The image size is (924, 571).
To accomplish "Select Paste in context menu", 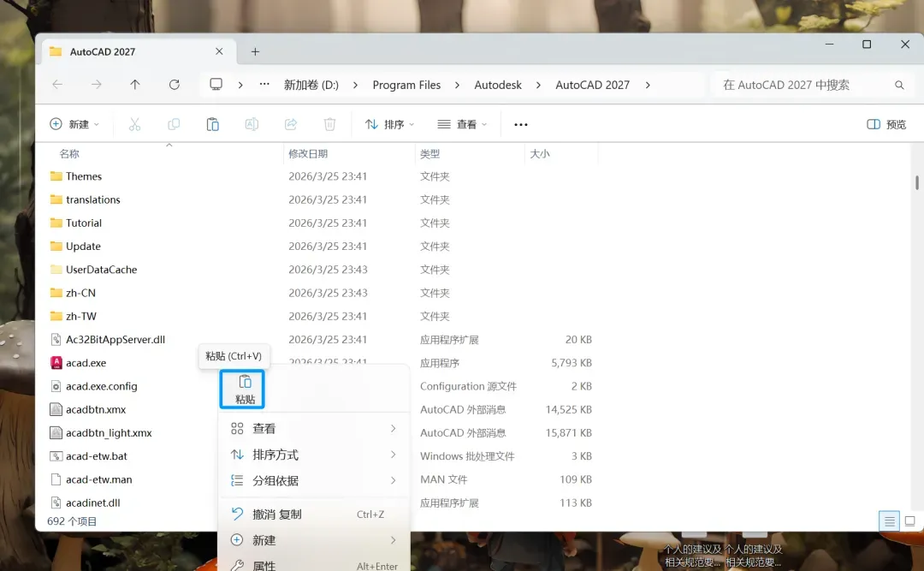I will [242, 390].
